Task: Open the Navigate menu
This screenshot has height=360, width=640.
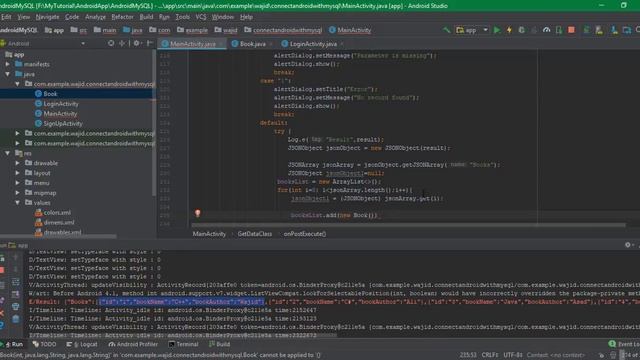Action: coord(47,17)
